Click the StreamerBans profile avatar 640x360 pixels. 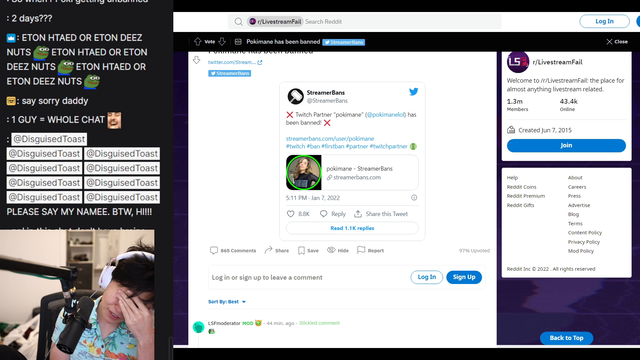[x=296, y=96]
